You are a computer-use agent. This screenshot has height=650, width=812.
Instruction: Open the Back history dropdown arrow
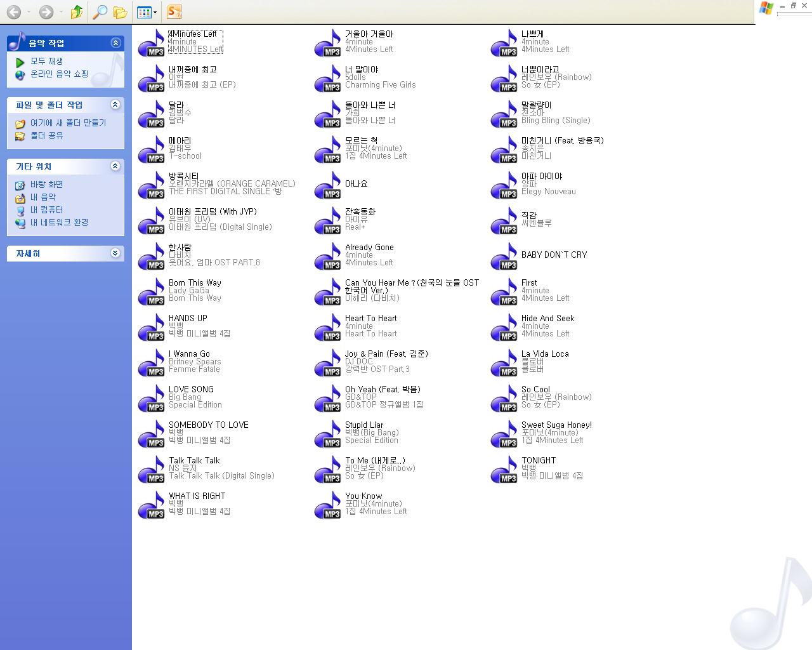[29, 12]
